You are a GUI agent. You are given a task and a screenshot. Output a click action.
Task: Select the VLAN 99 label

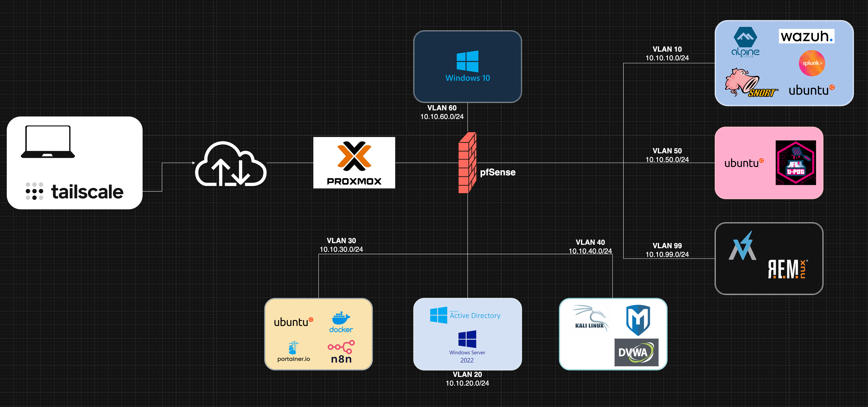click(x=667, y=246)
